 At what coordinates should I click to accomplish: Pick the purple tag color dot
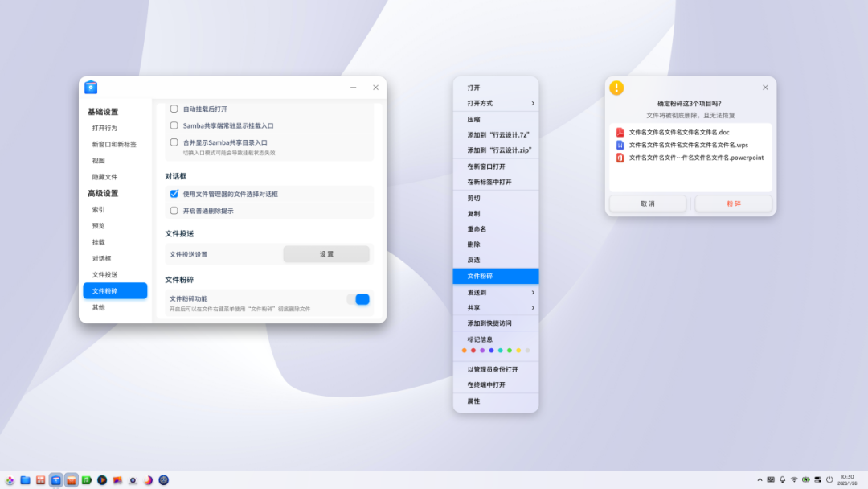coord(482,351)
